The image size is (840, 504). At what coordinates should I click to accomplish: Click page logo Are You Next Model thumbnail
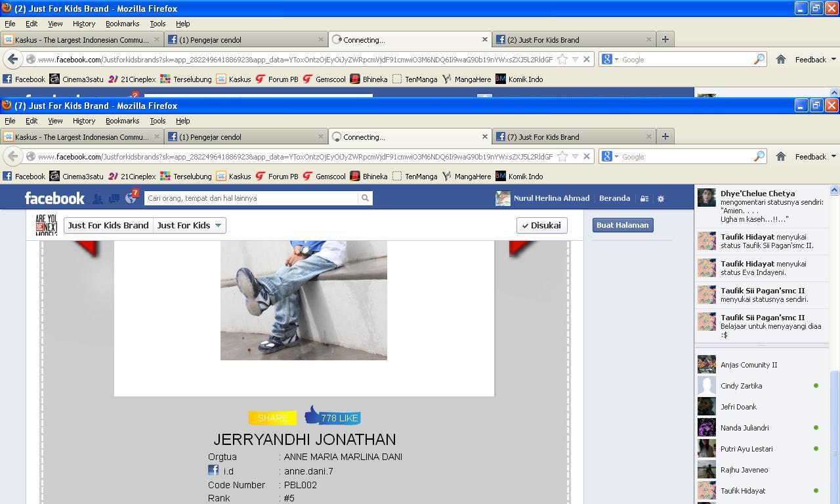click(x=47, y=225)
